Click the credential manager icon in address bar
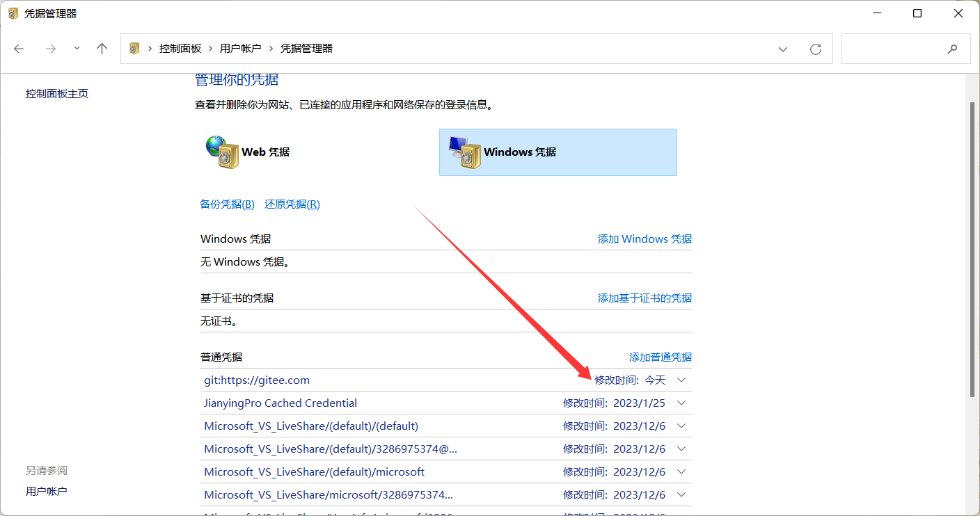 [135, 49]
